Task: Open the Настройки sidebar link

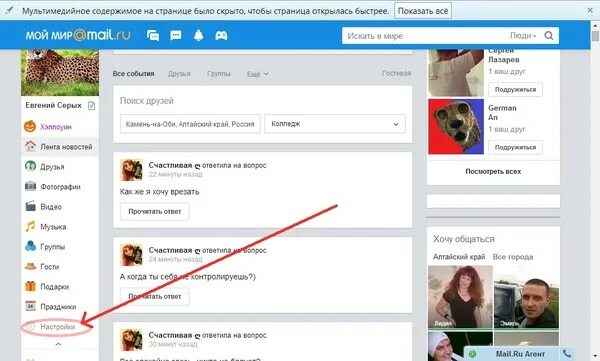Action: (58, 327)
